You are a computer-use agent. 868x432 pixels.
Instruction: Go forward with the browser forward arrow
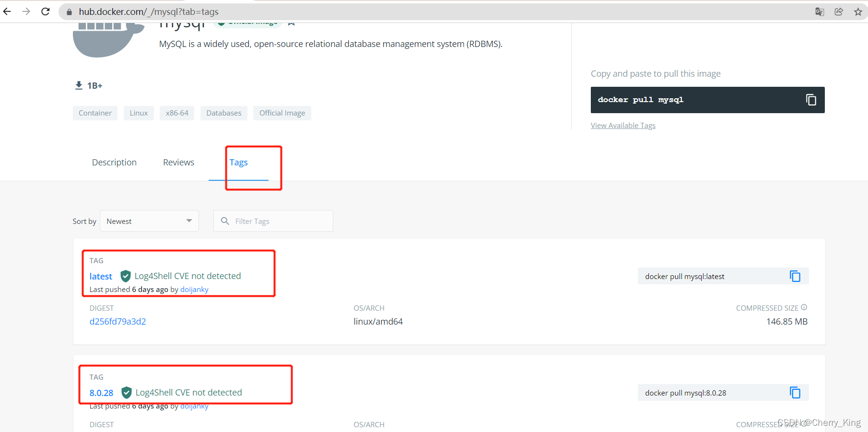[x=26, y=12]
